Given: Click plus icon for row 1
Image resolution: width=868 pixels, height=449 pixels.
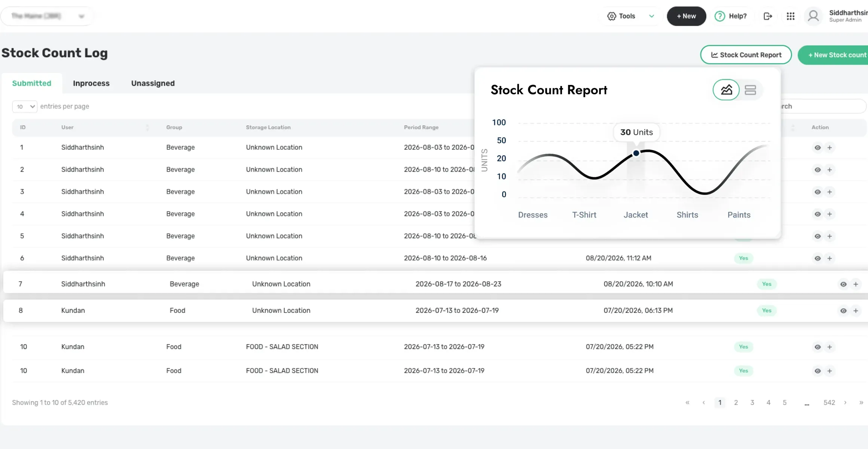Looking at the screenshot, I should pos(829,147).
